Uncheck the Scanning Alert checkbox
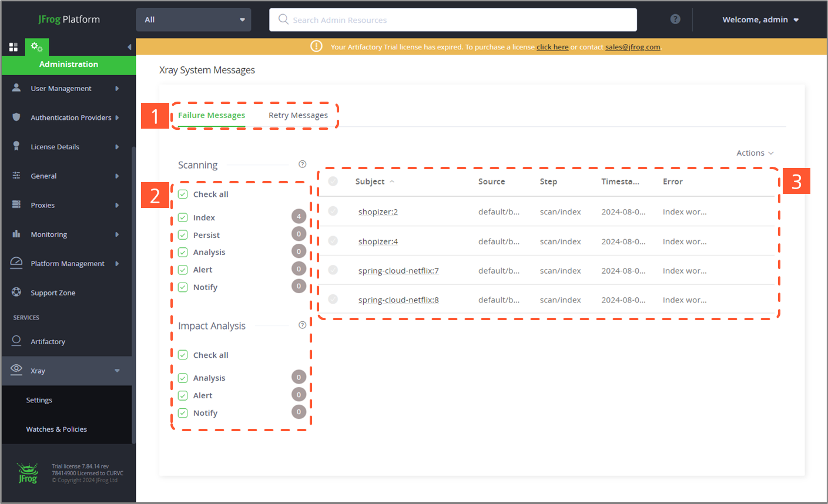 pos(183,270)
